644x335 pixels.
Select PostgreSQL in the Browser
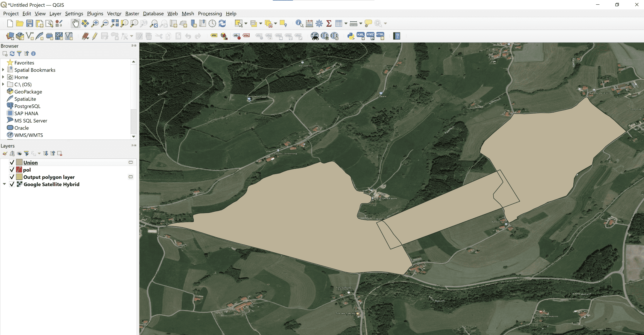27,106
